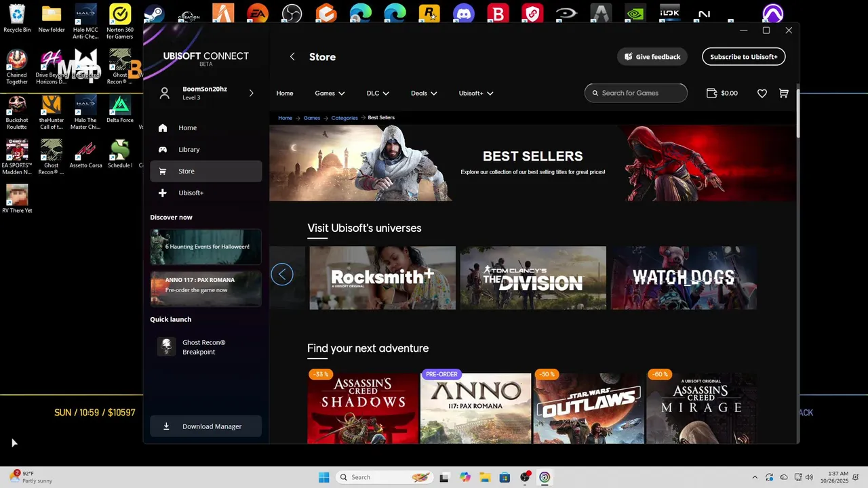Viewport: 868px width, 488px height.
Task: Open Assassin's Creed Mirage game card
Action: (x=702, y=409)
